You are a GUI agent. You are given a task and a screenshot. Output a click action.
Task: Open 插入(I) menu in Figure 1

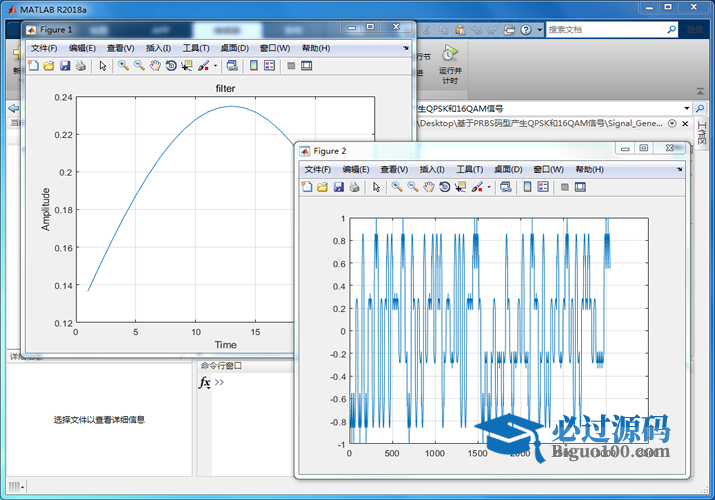(158, 48)
